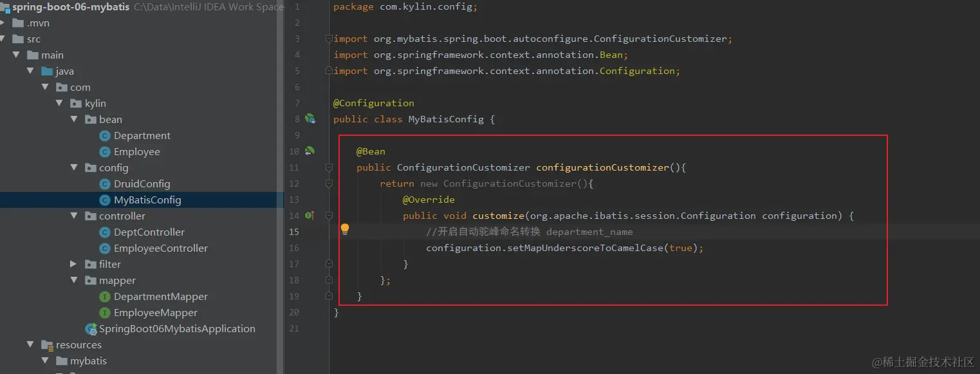Open EmployeeMapper in project tree
This screenshot has height=374, width=980.
(156, 312)
